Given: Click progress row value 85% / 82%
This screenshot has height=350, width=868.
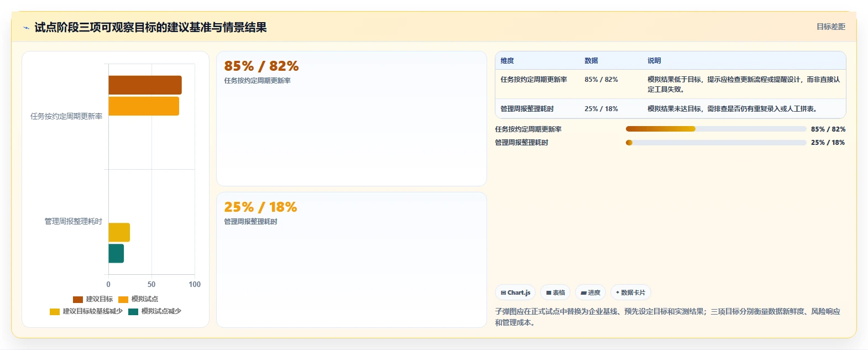Looking at the screenshot, I should (x=828, y=129).
